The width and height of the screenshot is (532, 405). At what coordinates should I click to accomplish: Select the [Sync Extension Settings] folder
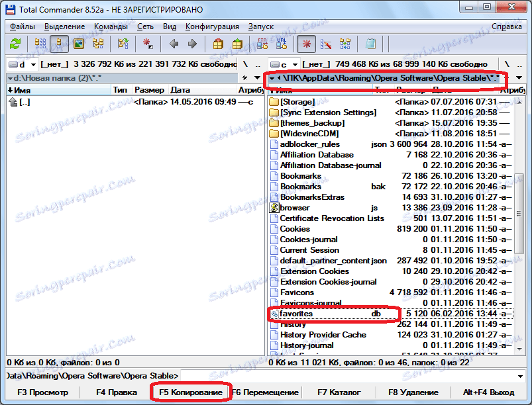390,112
